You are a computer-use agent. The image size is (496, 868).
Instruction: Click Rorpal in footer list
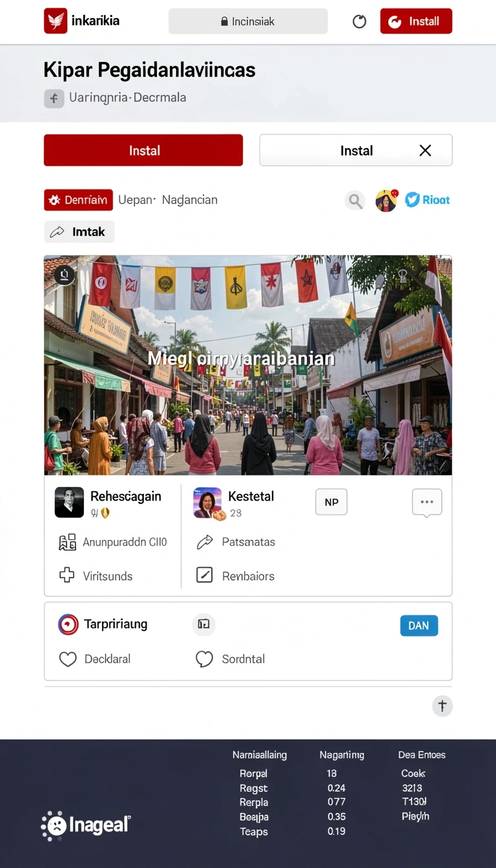click(253, 774)
